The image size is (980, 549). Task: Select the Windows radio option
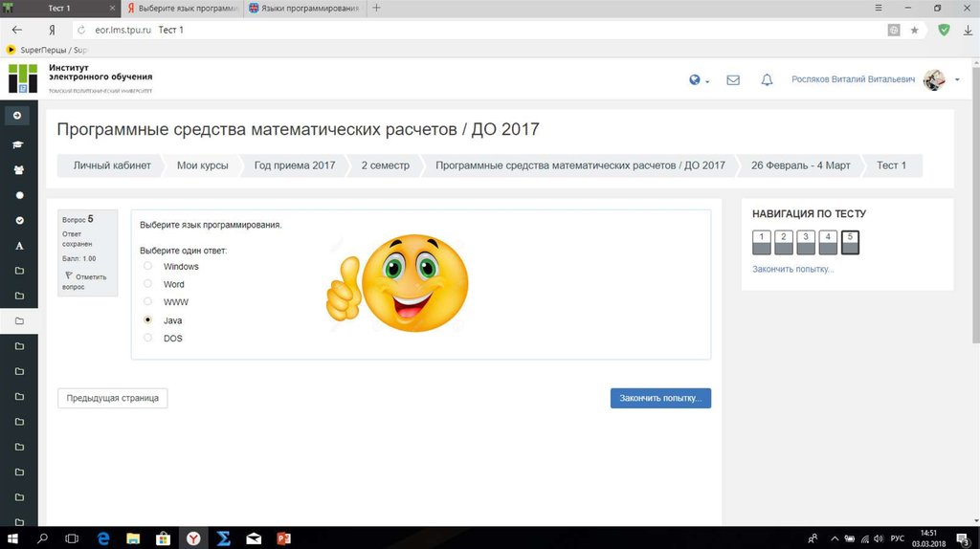(147, 266)
